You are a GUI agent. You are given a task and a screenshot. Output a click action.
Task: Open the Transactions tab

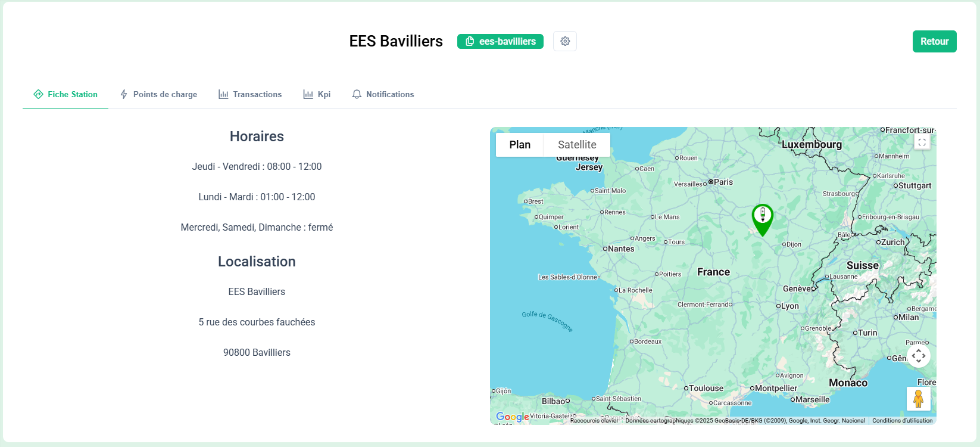coord(250,94)
